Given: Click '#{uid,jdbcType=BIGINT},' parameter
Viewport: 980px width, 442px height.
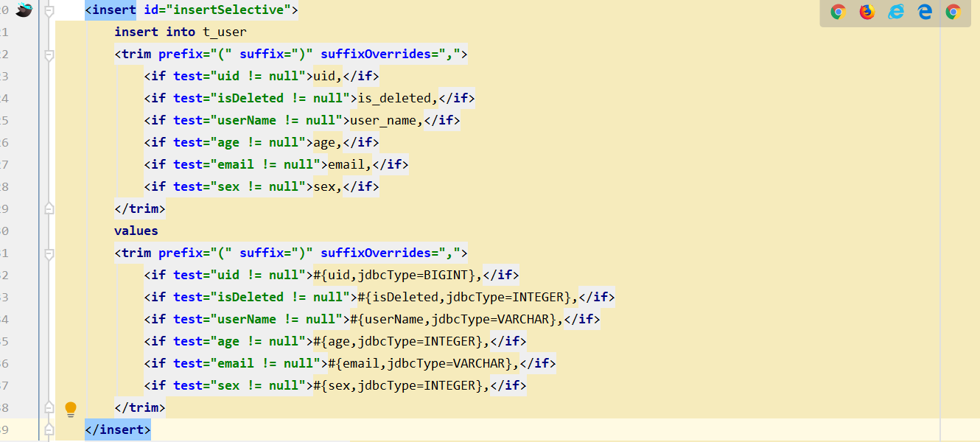Looking at the screenshot, I should [398, 275].
